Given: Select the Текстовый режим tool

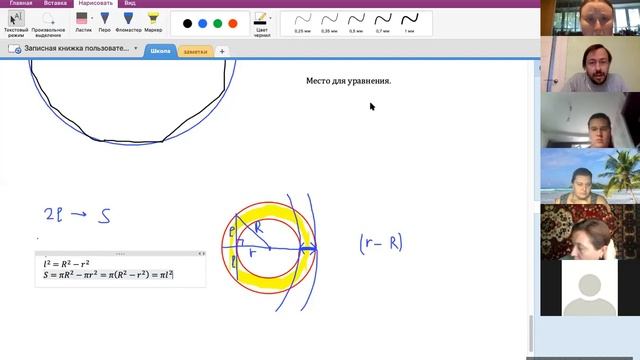Looking at the screenshot, I should [16, 24].
